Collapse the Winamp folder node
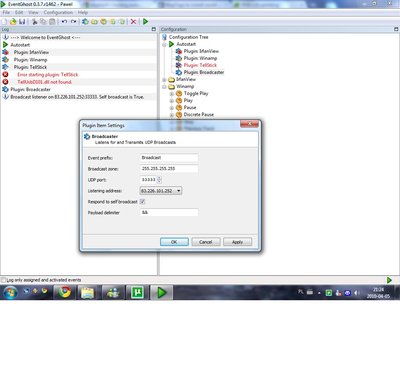The height and width of the screenshot is (380, 400). pos(164,87)
